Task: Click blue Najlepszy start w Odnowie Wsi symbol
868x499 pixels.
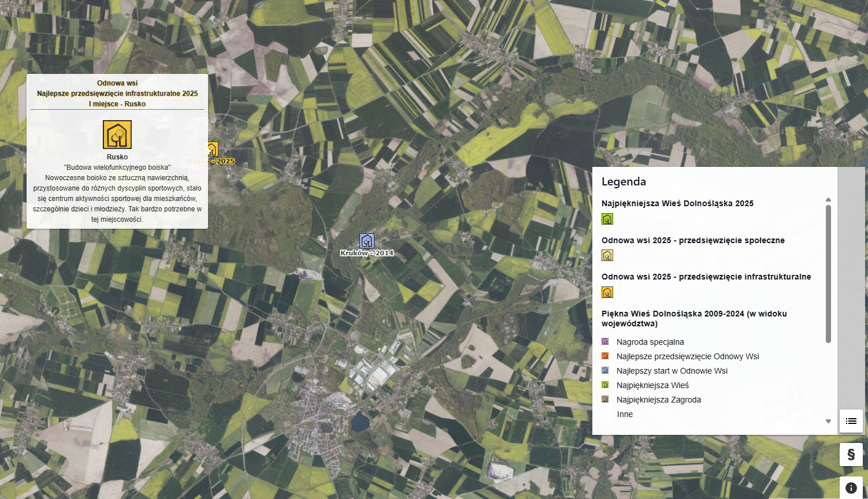Action: tap(605, 371)
